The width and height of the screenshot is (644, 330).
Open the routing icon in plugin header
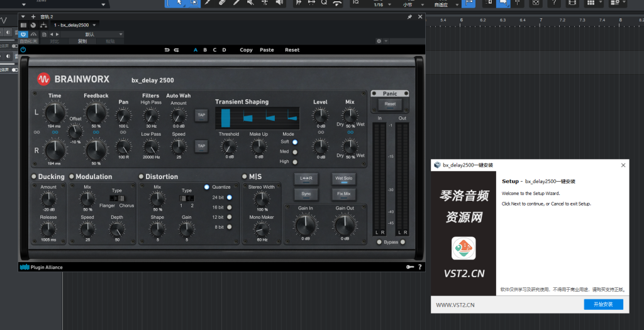(x=43, y=25)
